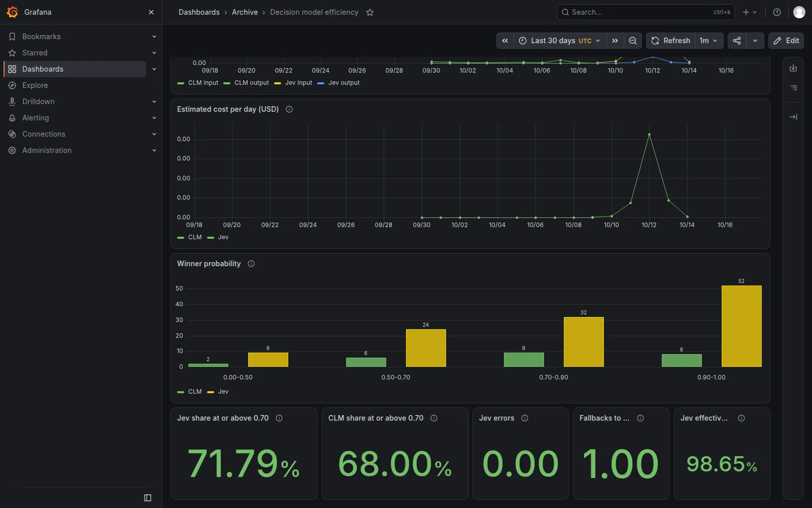Viewport: 812px width, 508px height.
Task: Zoom out the time range
Action: coord(633,41)
